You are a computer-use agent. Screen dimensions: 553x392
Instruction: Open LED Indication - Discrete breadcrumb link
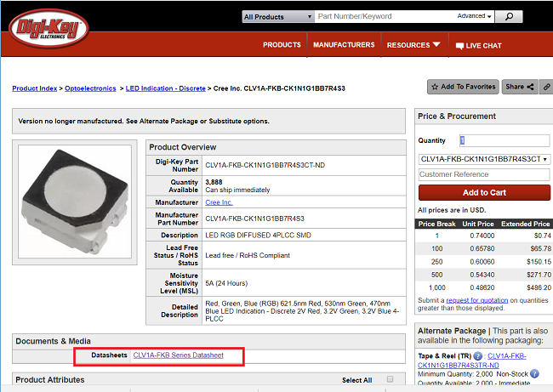click(165, 88)
